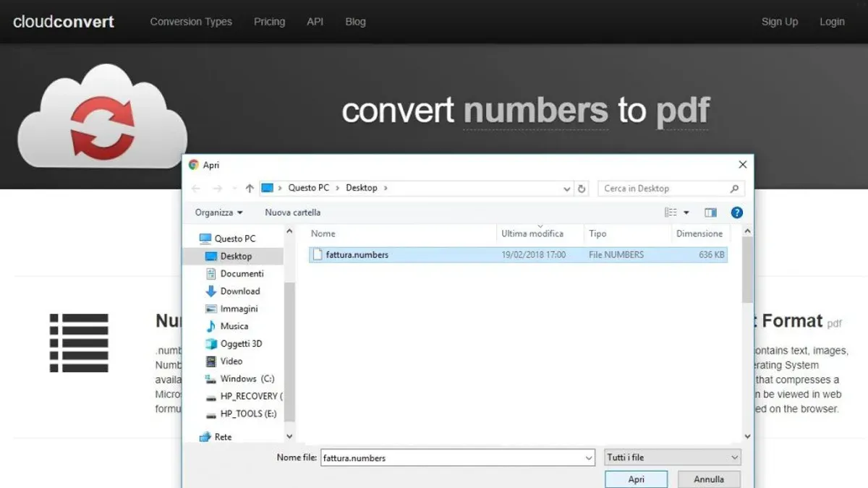
Task: Click the search magnifier icon
Action: 734,189
